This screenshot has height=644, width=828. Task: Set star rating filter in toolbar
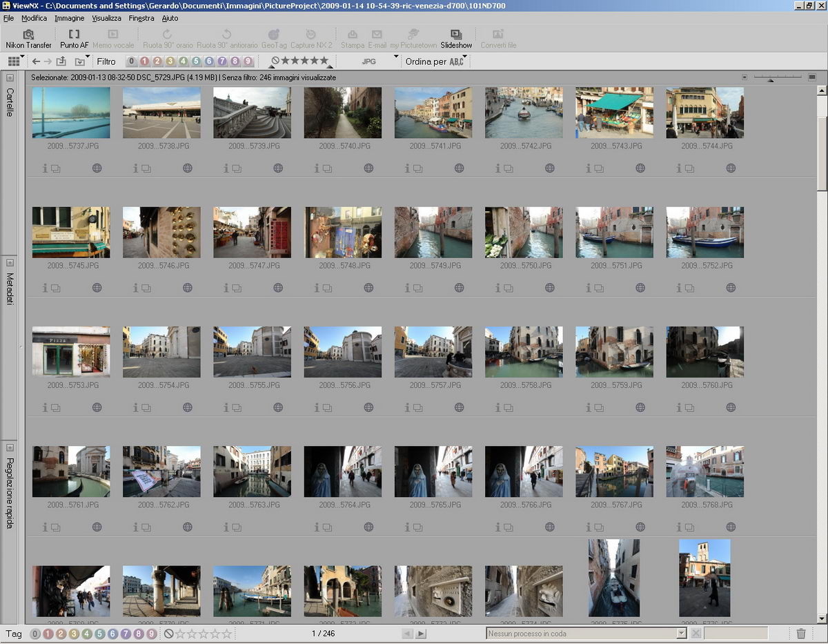(x=305, y=61)
